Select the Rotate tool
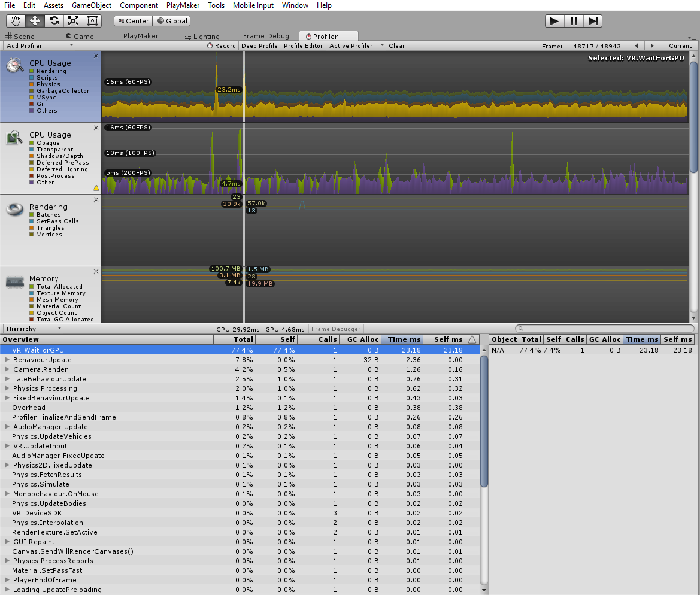Screen dimensions: 700x595 (x=53, y=20)
